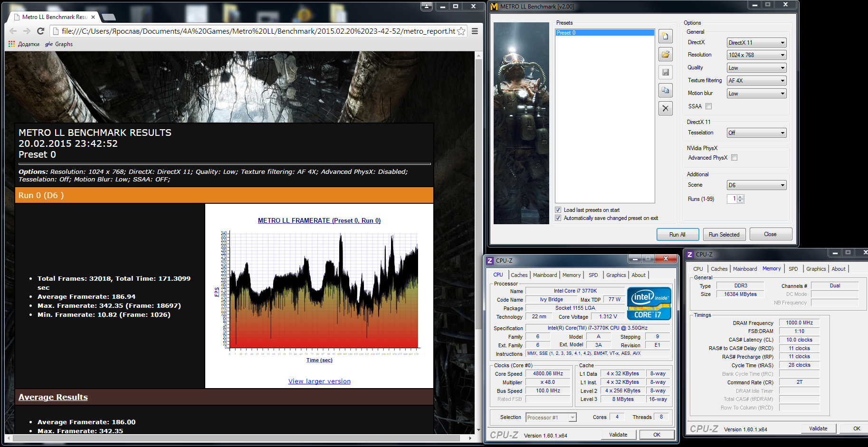Open SPD tab in the CPU-Z Memory window
Viewport: 868px width, 447px height.
[x=793, y=269]
